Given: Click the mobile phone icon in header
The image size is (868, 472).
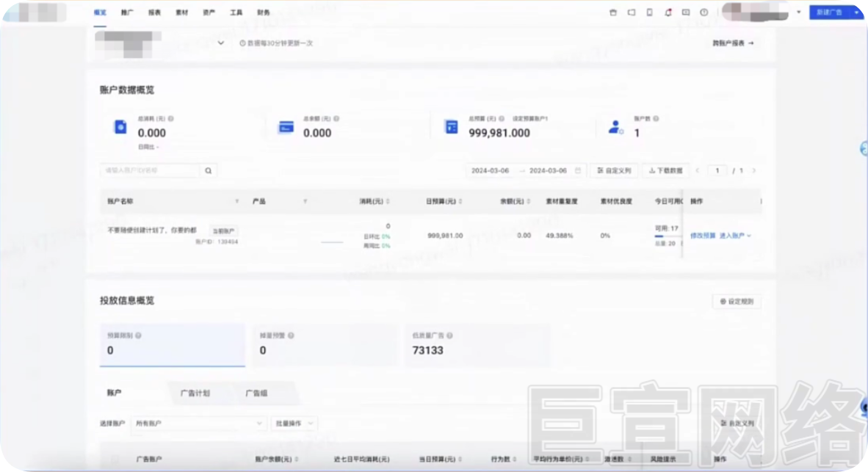Looking at the screenshot, I should 649,12.
